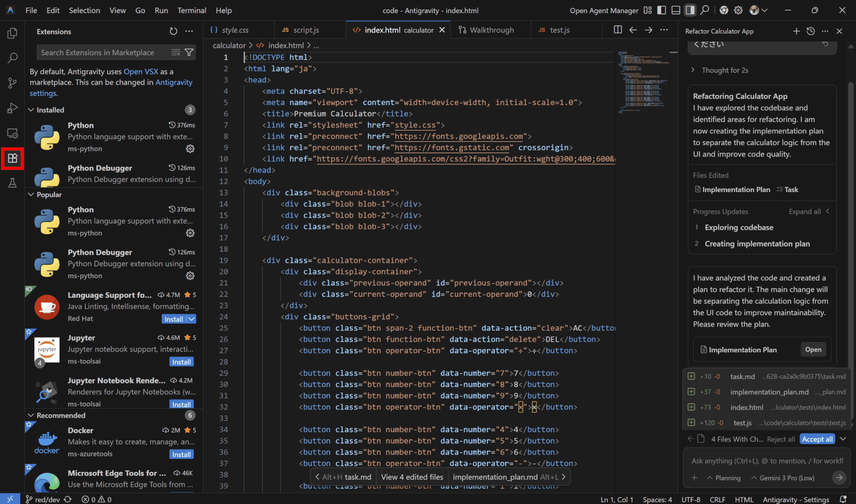
Task: Click the Python extension manage gear
Action: (190, 149)
